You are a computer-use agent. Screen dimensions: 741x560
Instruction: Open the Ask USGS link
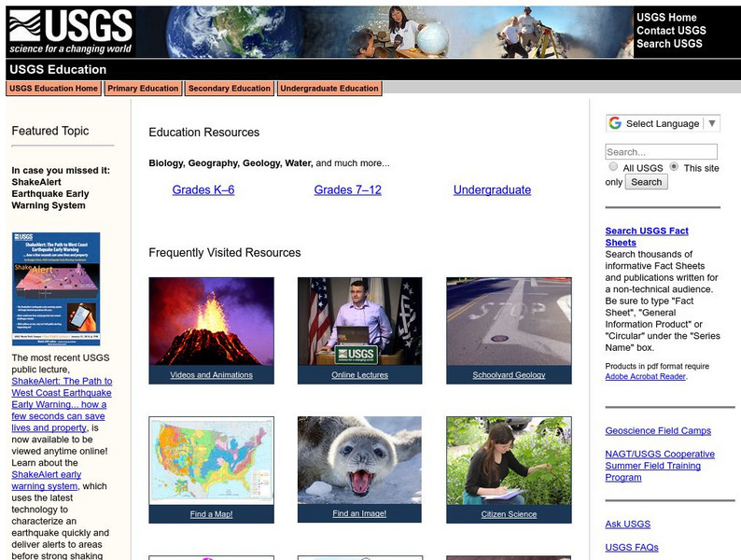click(627, 525)
